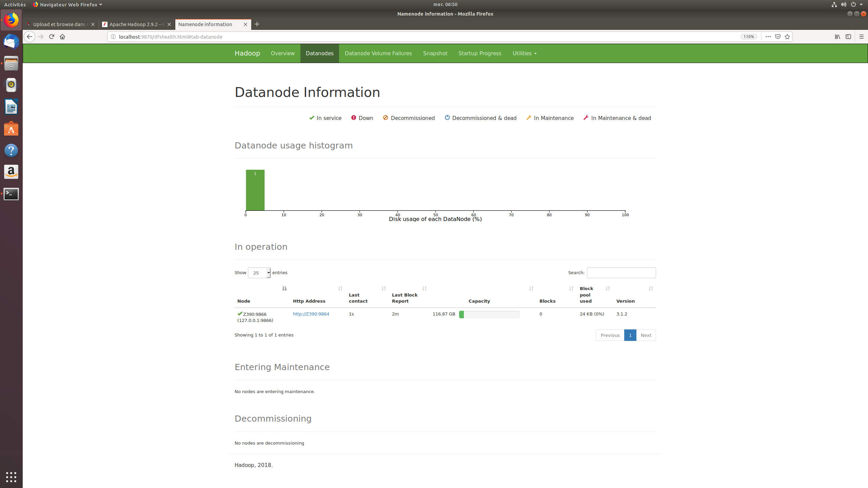Click the Hadoop home icon/logo
868x488 pixels.
tap(247, 53)
